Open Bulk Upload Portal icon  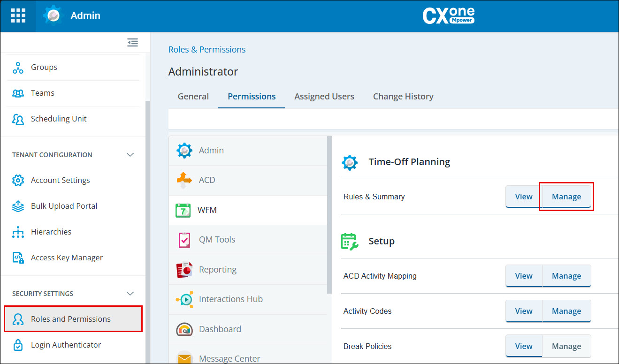[x=18, y=206]
